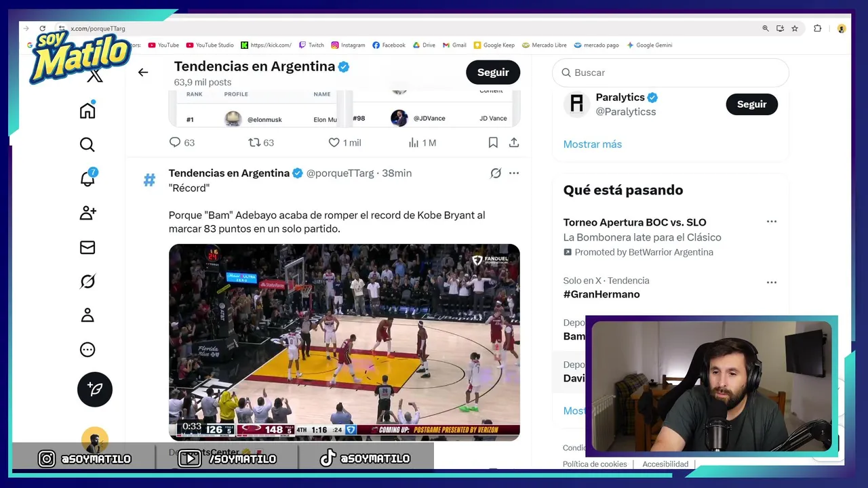Open the Mercado Libre bookmark
The height and width of the screenshot is (488, 868).
(x=544, y=45)
